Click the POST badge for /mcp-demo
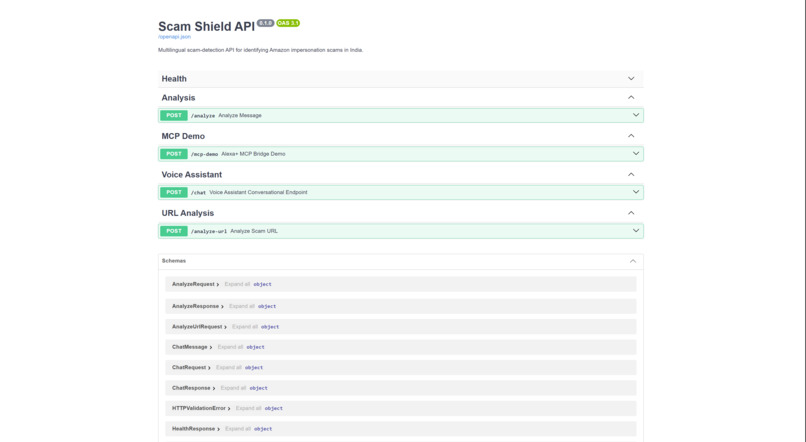The height and width of the screenshot is (442, 806). tap(174, 154)
